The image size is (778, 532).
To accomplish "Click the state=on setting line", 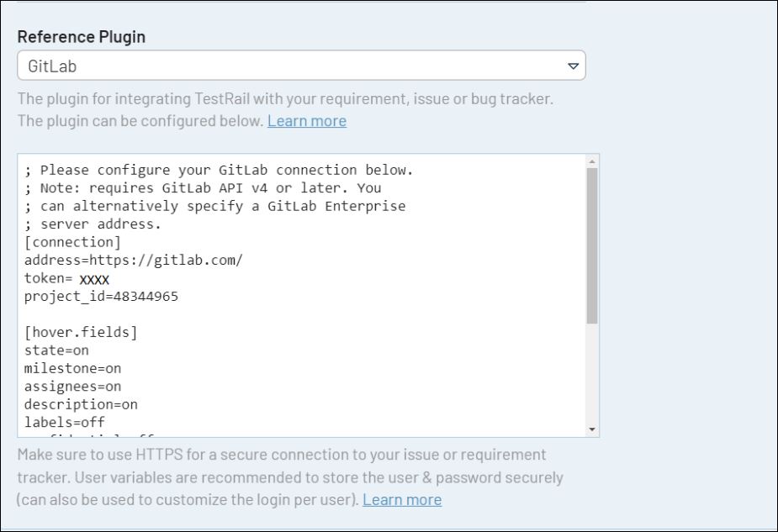I will coord(56,350).
